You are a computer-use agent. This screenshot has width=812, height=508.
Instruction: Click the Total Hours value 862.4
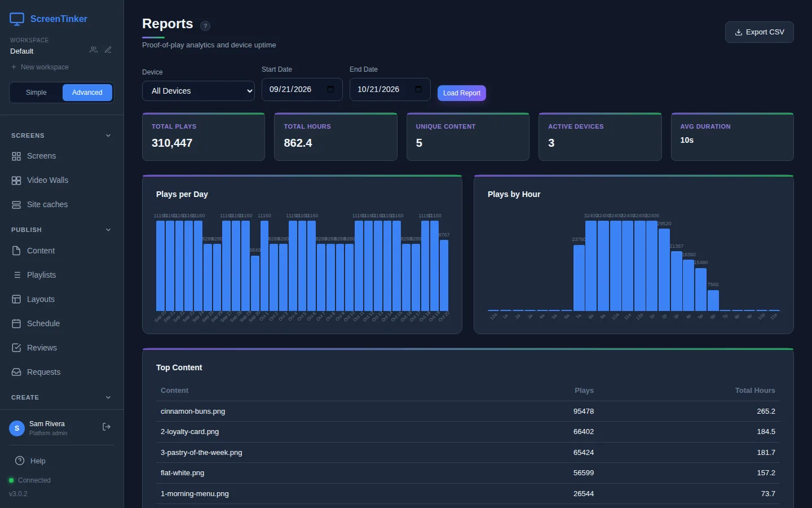298,143
